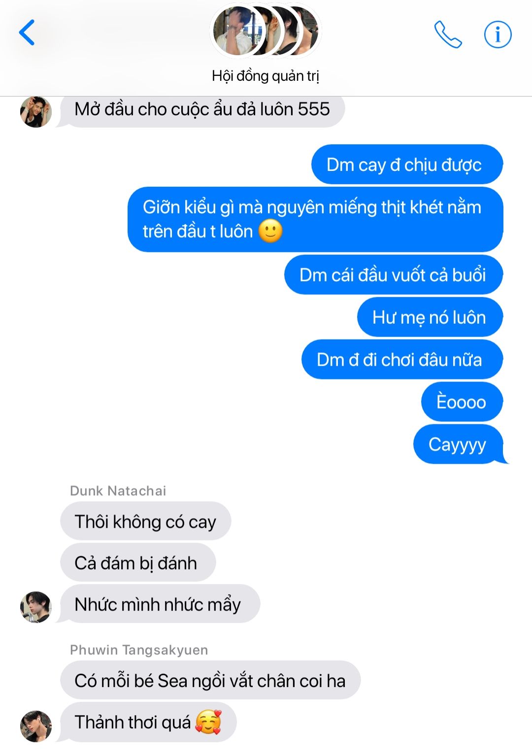Select message about 'nguyên miếng thịt khét'

point(315,219)
